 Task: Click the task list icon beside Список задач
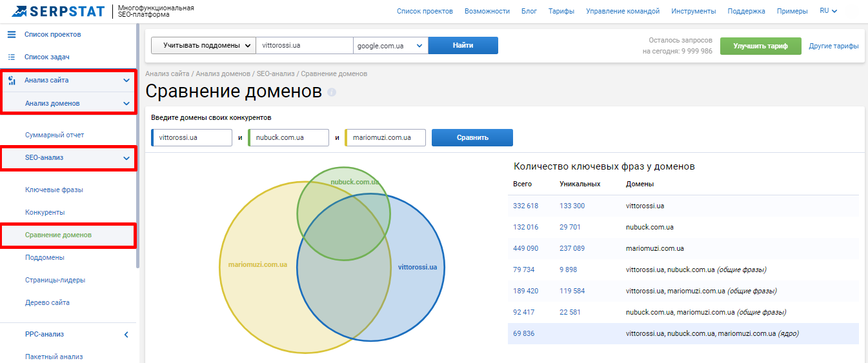point(11,57)
